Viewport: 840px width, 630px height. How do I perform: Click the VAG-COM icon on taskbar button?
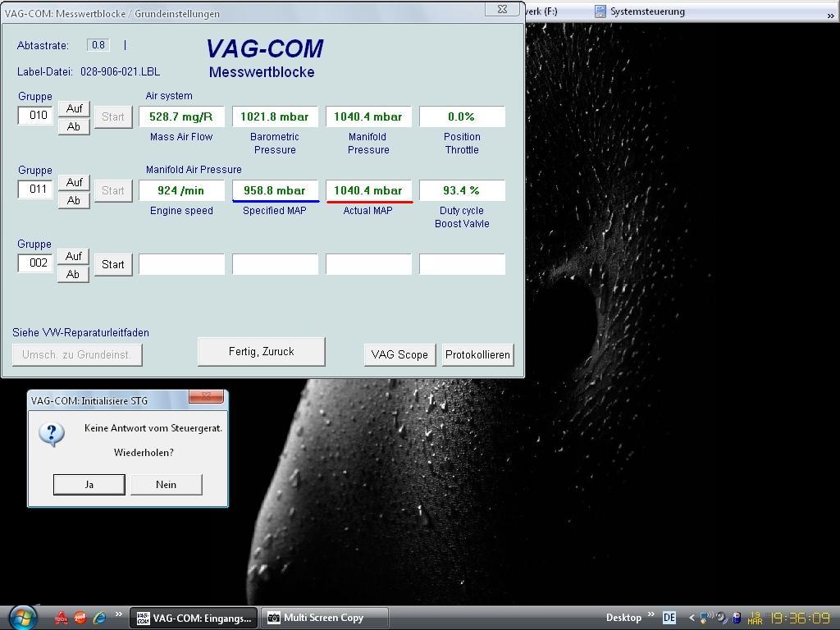[143, 618]
